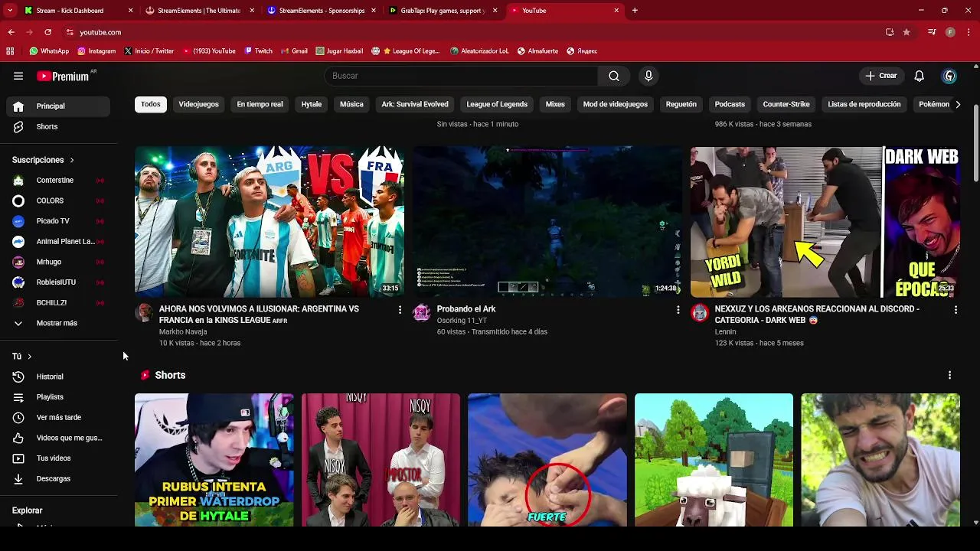980x551 pixels.
Task: Click in the Buscar search field
Action: 461,76
